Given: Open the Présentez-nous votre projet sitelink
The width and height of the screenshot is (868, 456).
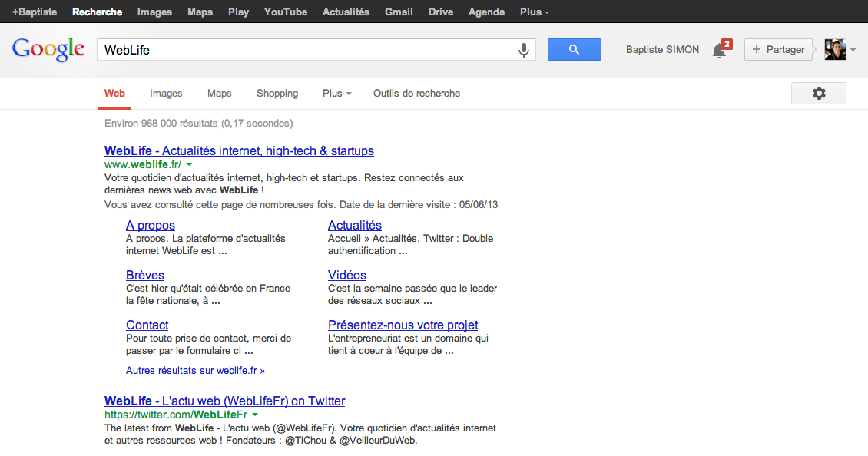Looking at the screenshot, I should click(x=403, y=325).
